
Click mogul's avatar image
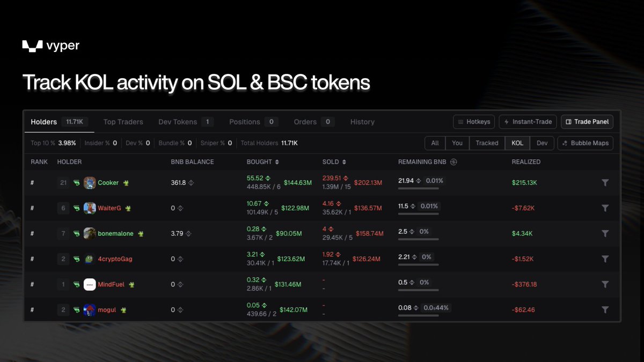(90, 310)
